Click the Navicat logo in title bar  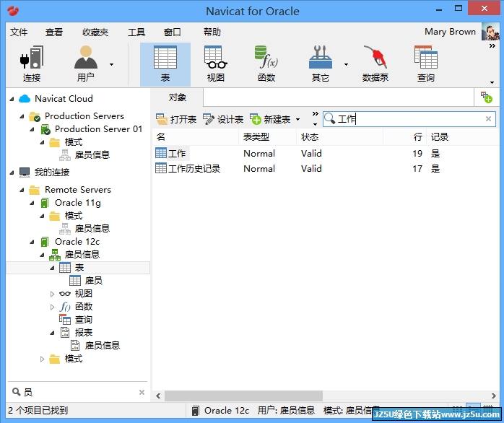(x=13, y=11)
